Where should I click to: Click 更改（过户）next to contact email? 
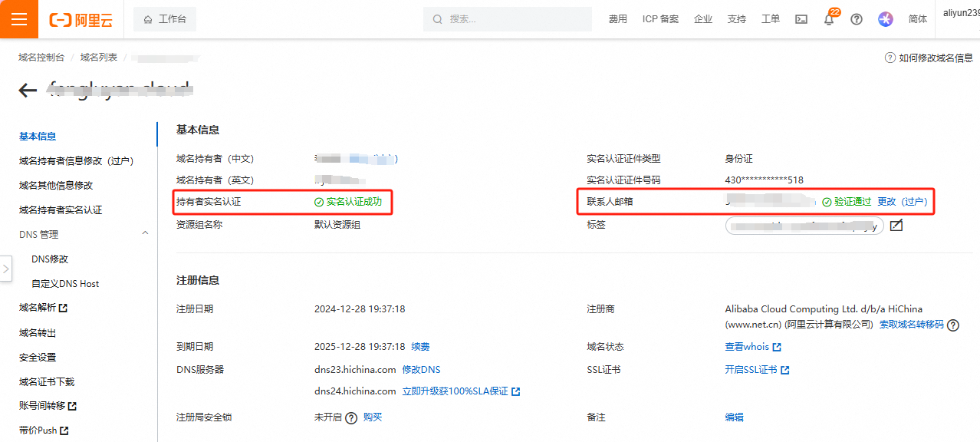[903, 202]
